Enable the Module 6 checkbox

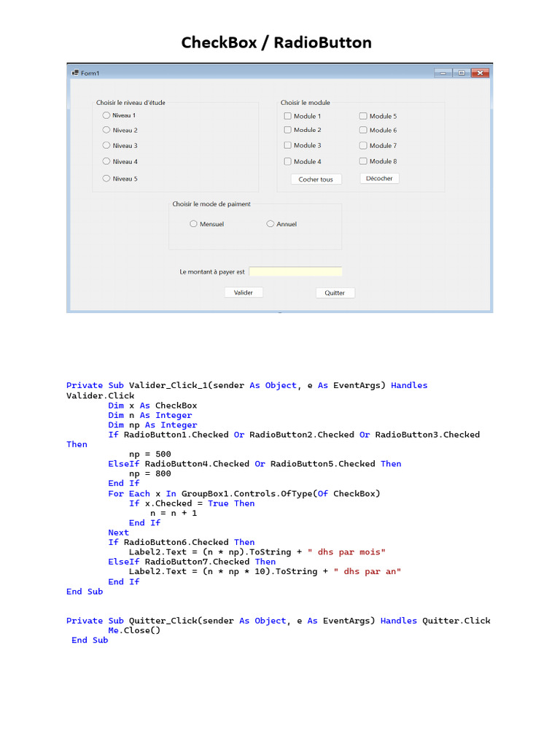pyautogui.click(x=363, y=130)
